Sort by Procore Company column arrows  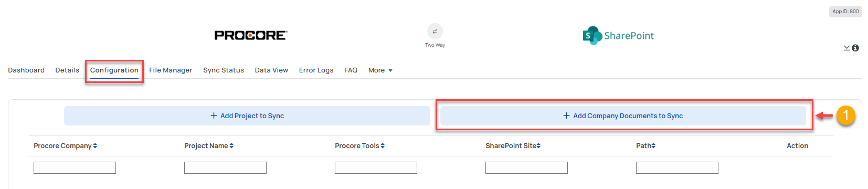tap(95, 146)
